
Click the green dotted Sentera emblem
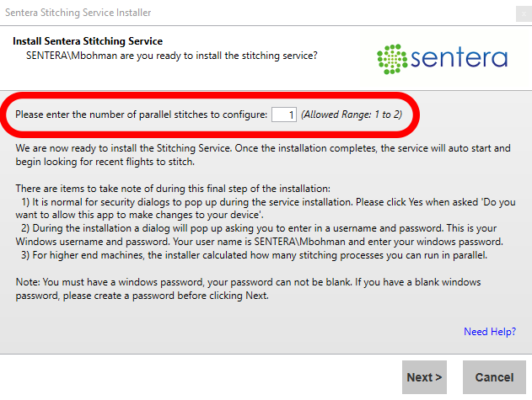pyautogui.click(x=391, y=57)
